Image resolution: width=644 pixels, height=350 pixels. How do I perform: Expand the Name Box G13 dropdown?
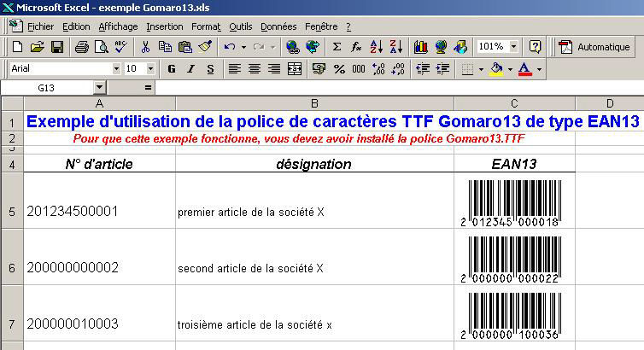point(99,87)
